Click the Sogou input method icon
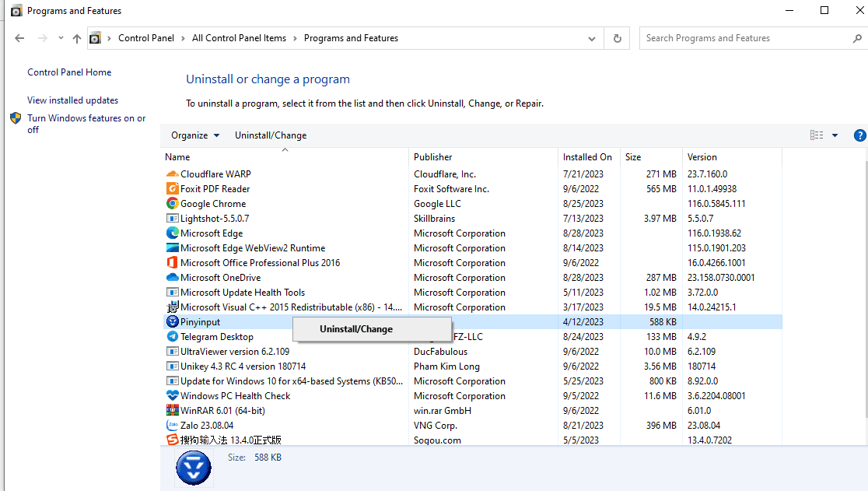The height and width of the screenshot is (491, 868). 172,440
